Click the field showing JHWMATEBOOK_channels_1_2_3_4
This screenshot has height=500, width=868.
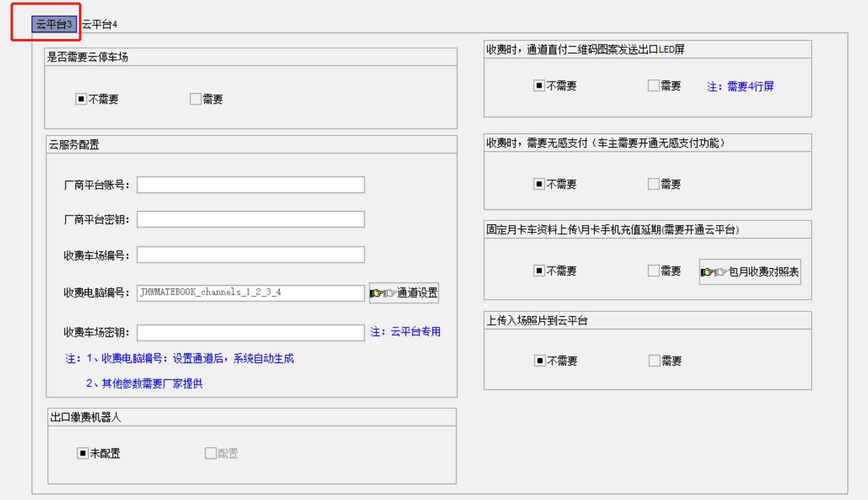click(x=250, y=292)
